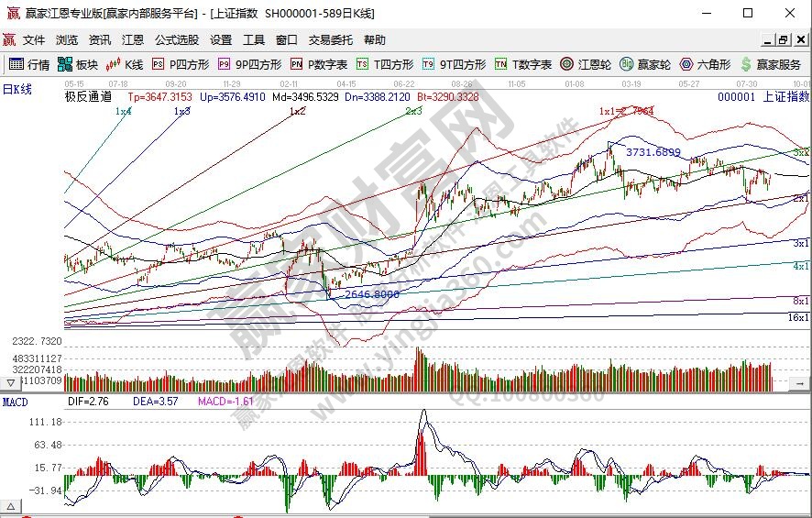Click the 板块 sector toolbar icon
The image size is (812, 518).
click(77, 64)
